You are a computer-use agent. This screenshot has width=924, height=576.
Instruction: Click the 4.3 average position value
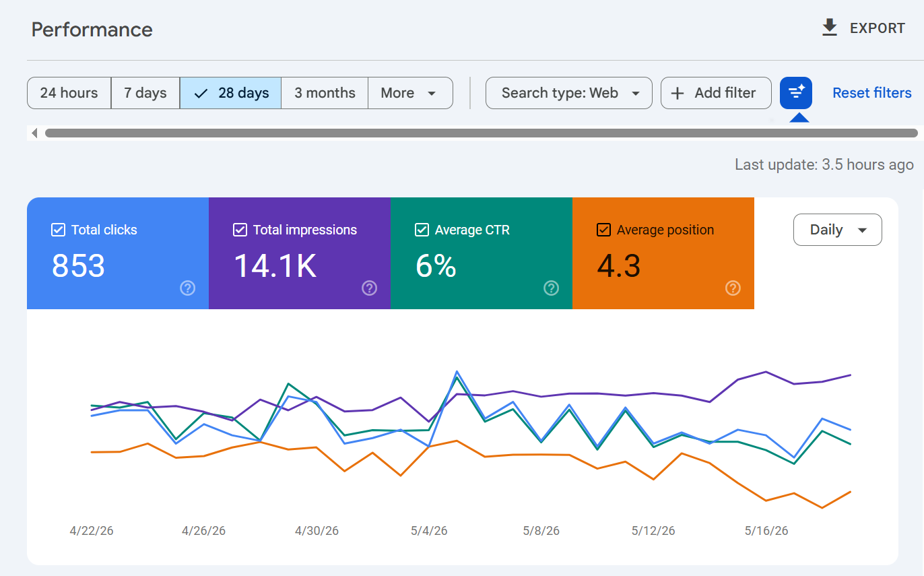[x=619, y=265]
